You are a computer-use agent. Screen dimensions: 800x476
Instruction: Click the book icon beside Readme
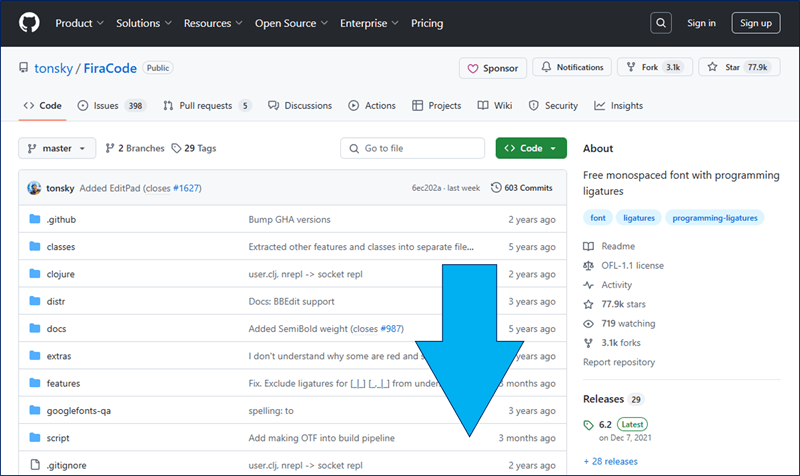pos(588,246)
